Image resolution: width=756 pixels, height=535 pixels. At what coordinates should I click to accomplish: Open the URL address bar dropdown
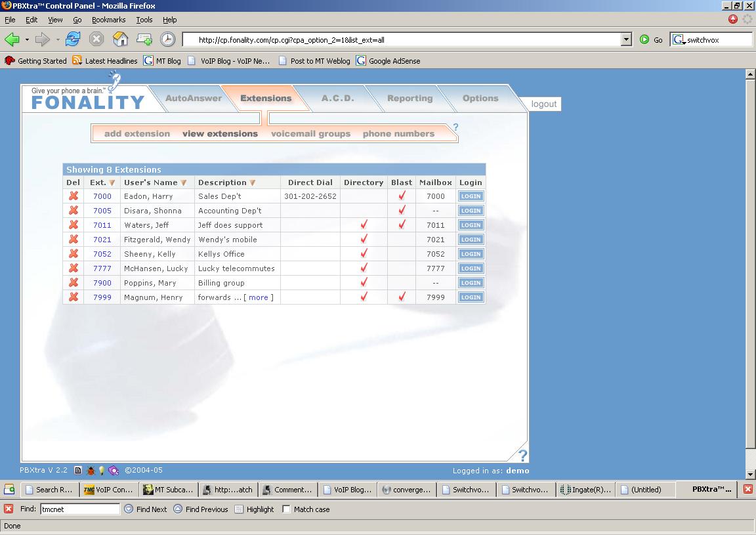626,39
